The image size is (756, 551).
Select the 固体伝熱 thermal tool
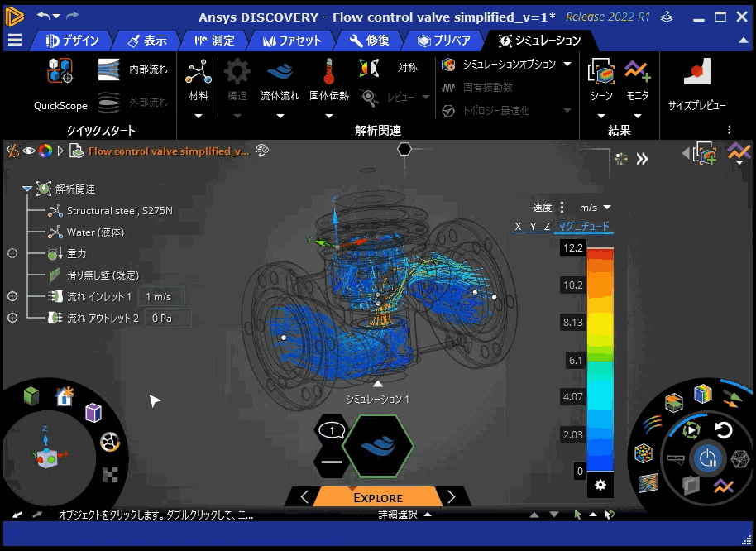(x=329, y=79)
